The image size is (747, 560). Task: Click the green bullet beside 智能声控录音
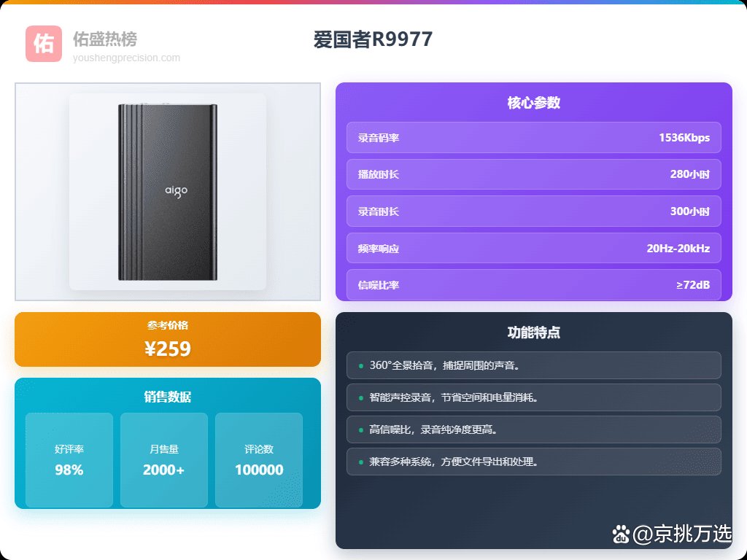pyautogui.click(x=361, y=397)
